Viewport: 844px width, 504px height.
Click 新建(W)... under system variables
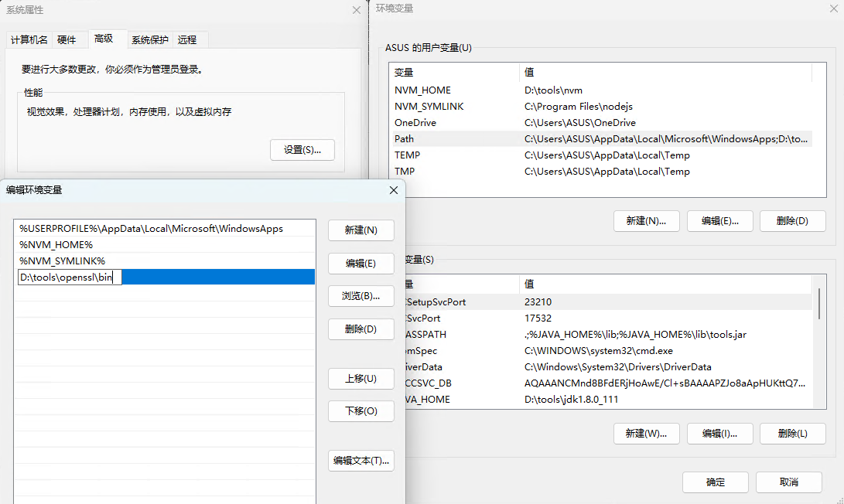pyautogui.click(x=647, y=434)
